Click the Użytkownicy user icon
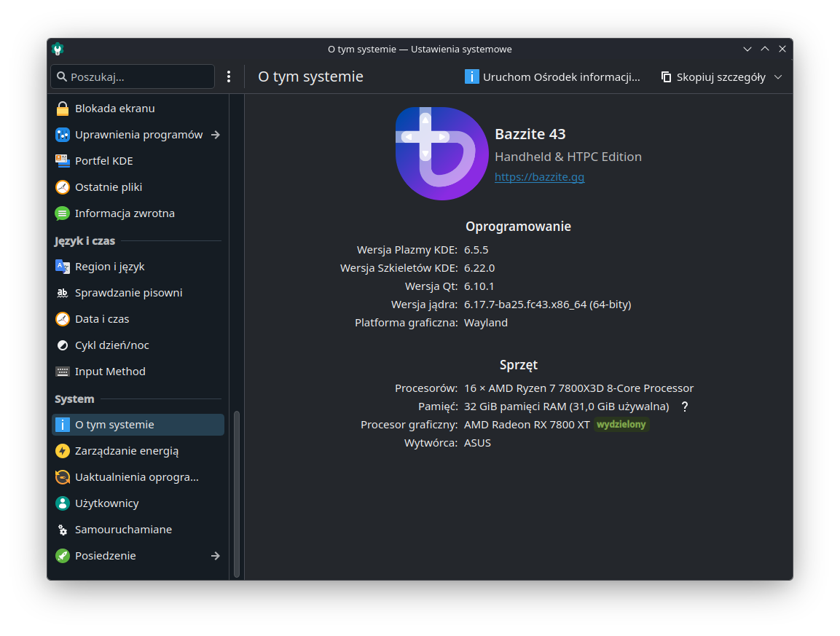The width and height of the screenshot is (840, 636). (63, 503)
